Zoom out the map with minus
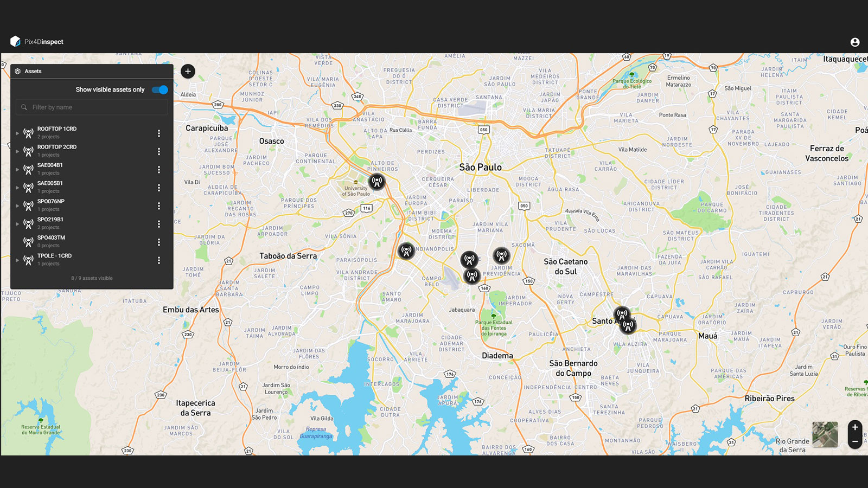868x488 pixels. point(855,441)
